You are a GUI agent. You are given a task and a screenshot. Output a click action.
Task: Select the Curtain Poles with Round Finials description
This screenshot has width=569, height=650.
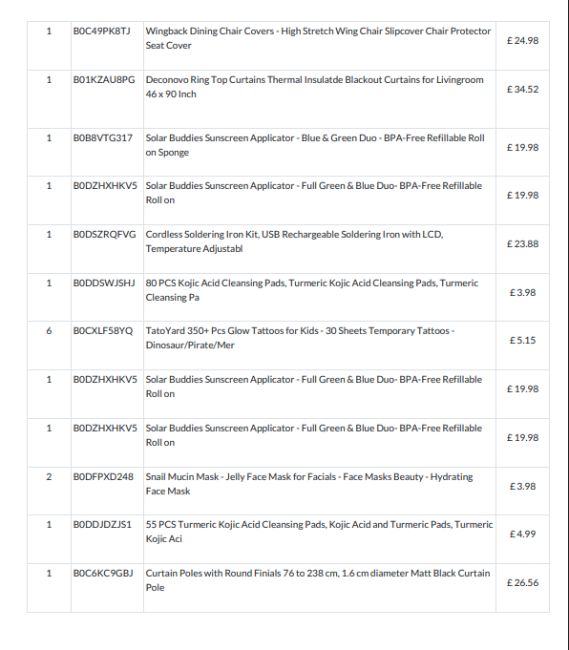pos(318,580)
